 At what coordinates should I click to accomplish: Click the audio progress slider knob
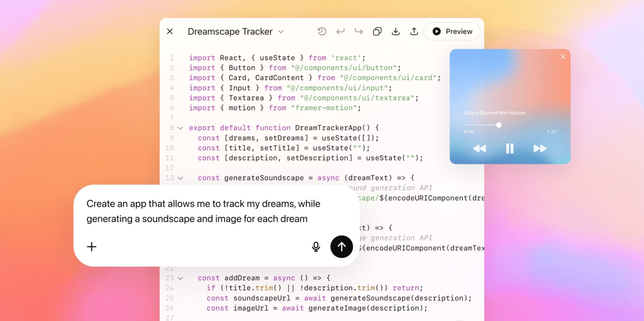pos(499,125)
